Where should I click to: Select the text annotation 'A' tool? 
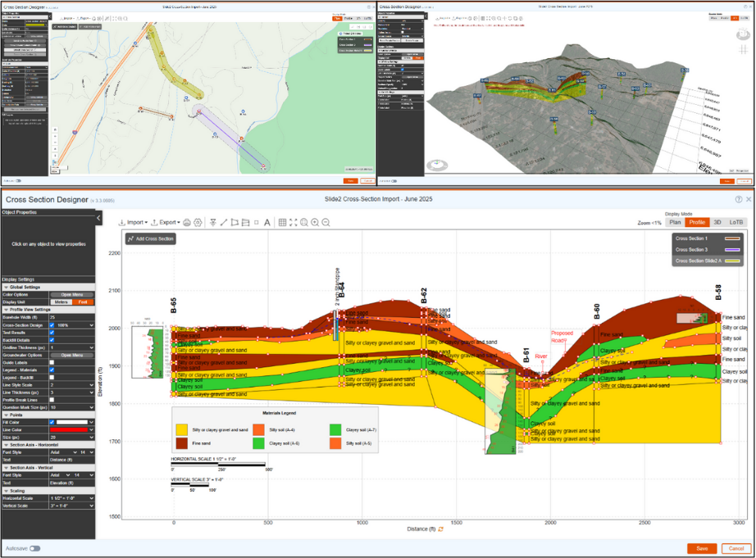(x=266, y=223)
